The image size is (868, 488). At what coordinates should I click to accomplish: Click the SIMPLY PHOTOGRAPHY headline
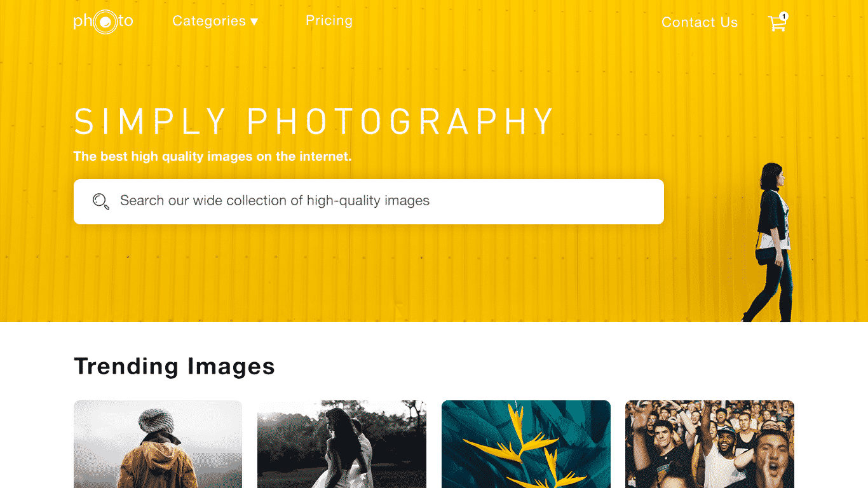[x=315, y=121]
